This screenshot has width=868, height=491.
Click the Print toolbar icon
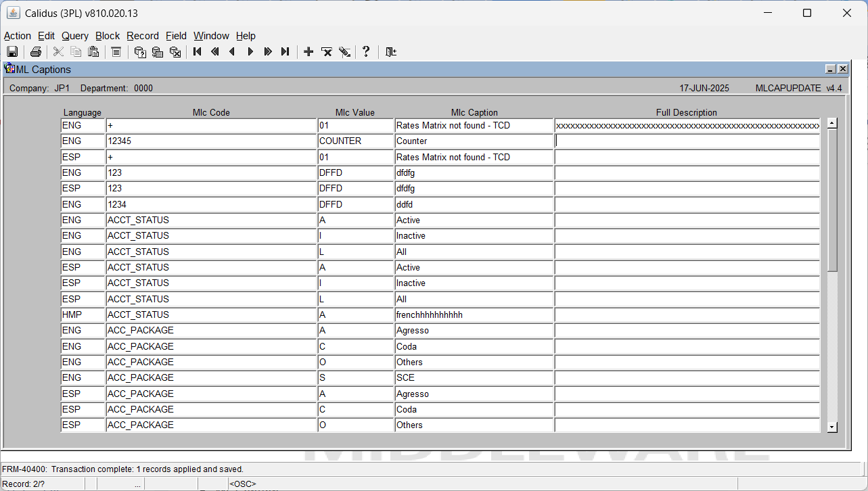click(x=36, y=52)
